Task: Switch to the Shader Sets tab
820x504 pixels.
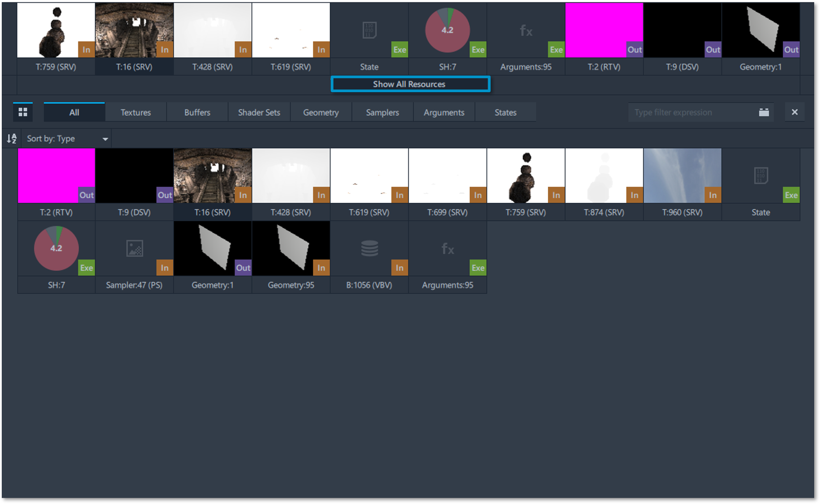Action: (259, 112)
